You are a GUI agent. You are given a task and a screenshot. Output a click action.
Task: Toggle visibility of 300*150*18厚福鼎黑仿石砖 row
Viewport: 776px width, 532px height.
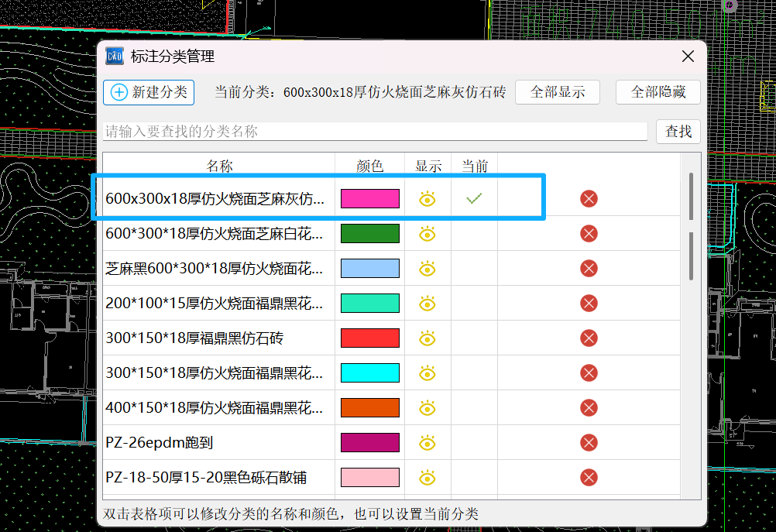point(427,338)
